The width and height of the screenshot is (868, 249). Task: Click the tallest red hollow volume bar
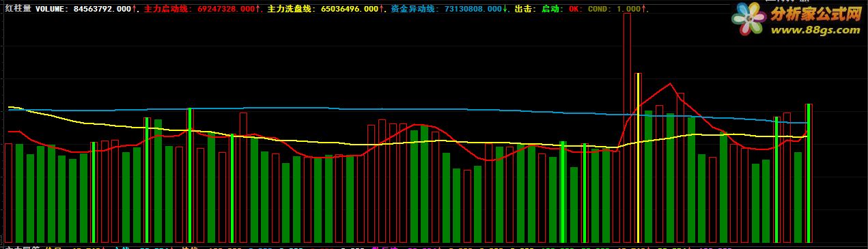627,128
